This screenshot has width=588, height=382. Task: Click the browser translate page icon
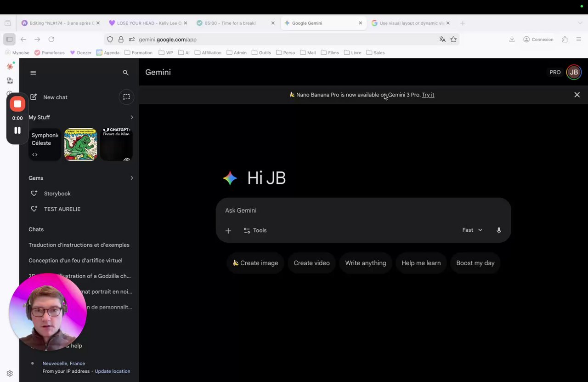pos(442,40)
